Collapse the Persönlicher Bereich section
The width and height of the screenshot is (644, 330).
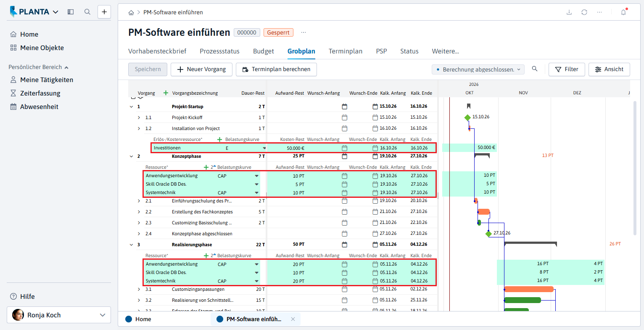point(39,67)
